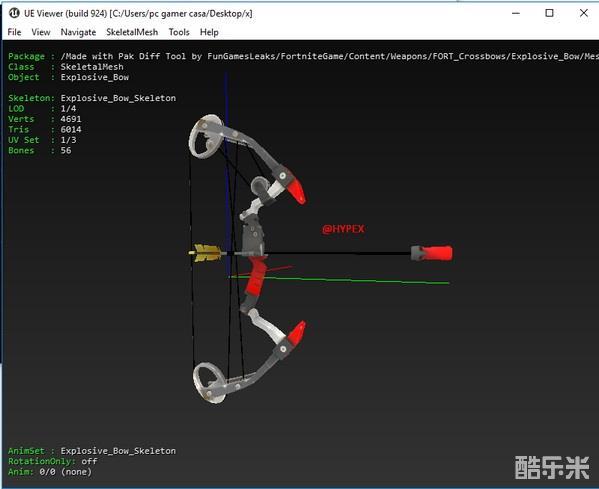Viewport: 599px width, 489px height.
Task: Open the SkeletalMesh menu
Action: (132, 32)
